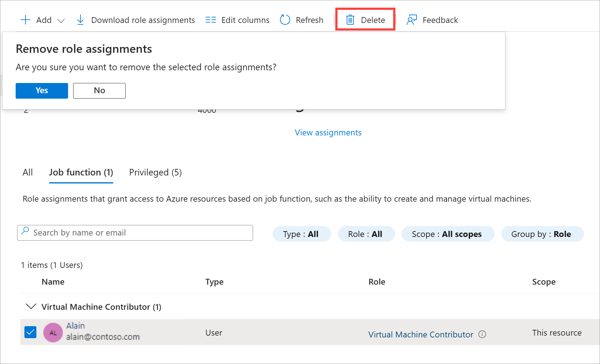Click the Feedback person icon

point(412,20)
